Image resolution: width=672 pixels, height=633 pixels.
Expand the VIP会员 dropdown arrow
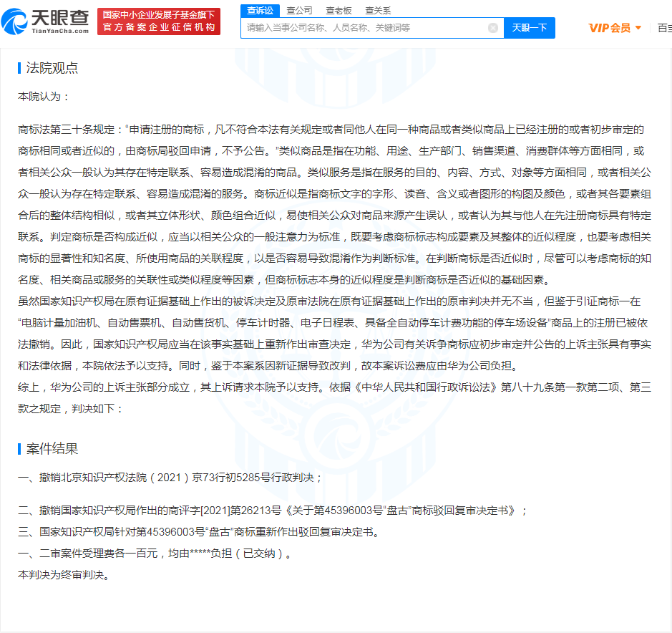(638, 28)
